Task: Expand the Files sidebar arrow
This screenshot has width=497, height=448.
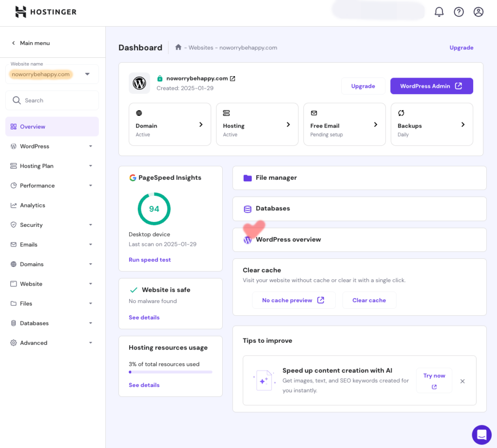Action: click(x=91, y=304)
